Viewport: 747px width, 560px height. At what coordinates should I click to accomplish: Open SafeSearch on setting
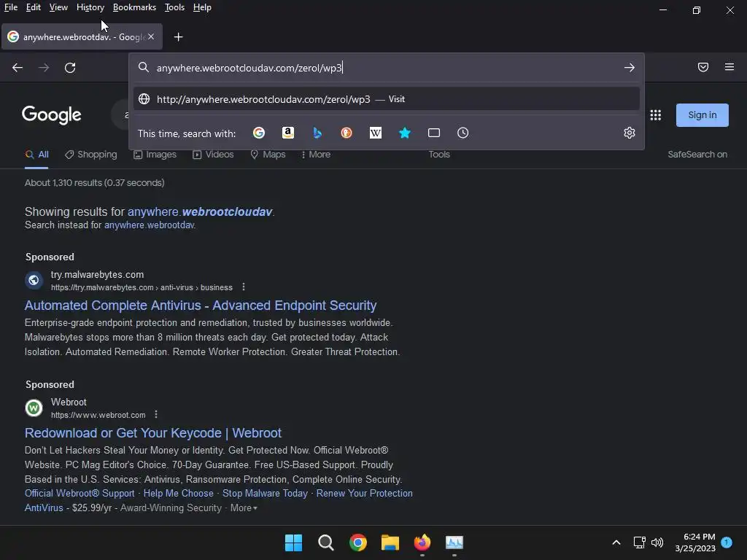697,155
